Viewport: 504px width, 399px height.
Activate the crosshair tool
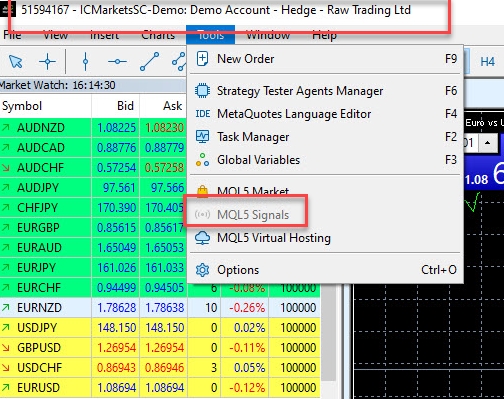tap(47, 62)
